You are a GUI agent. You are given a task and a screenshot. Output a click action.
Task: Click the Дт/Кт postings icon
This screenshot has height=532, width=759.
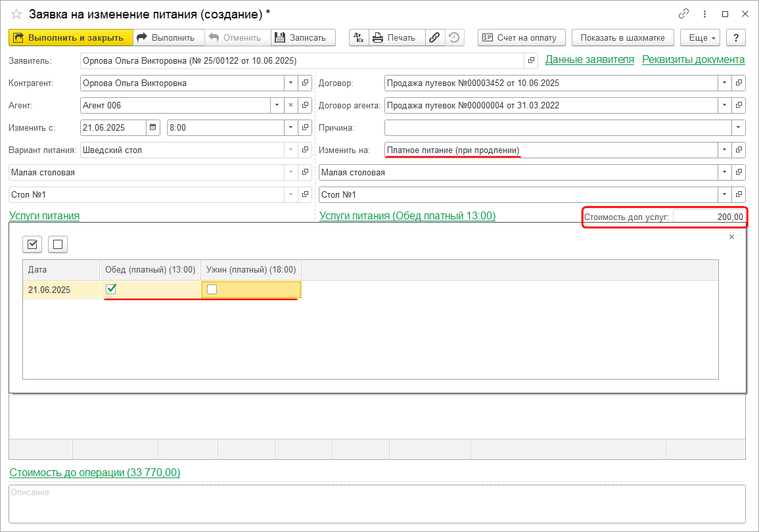point(359,37)
